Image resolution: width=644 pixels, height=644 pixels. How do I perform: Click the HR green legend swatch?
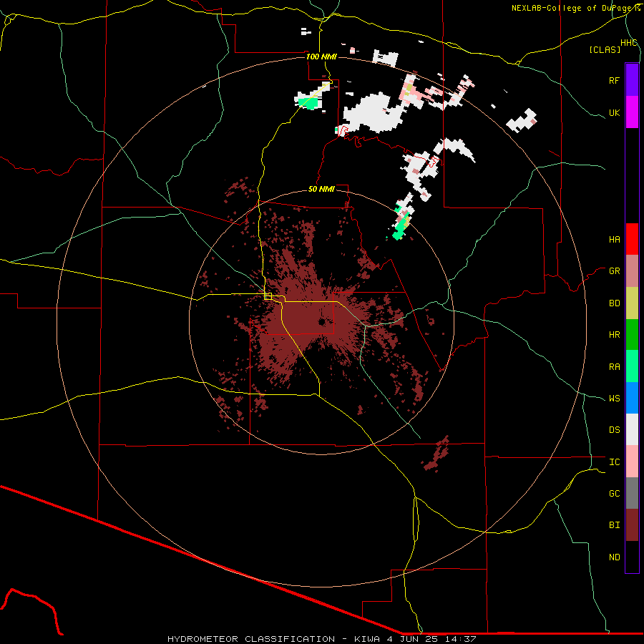click(632, 335)
